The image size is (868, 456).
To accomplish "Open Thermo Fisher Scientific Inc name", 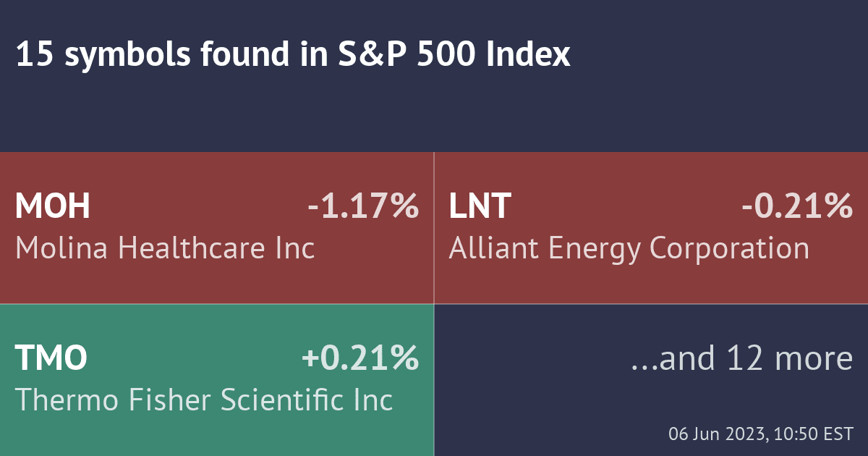I will click(x=204, y=400).
